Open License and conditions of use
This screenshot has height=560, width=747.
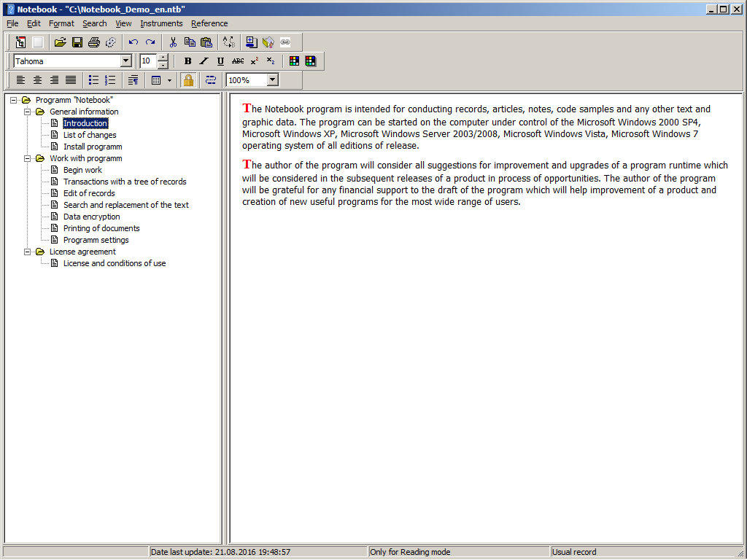coord(115,263)
